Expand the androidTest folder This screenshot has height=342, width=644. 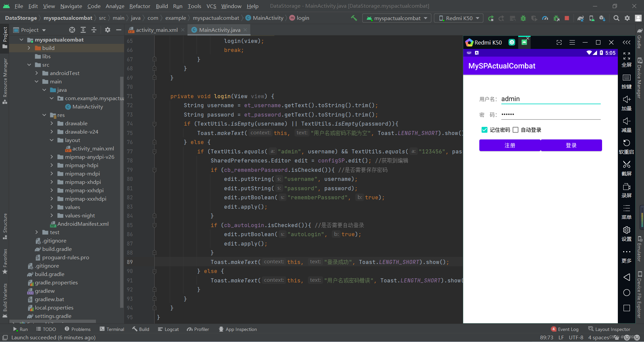coord(37,73)
